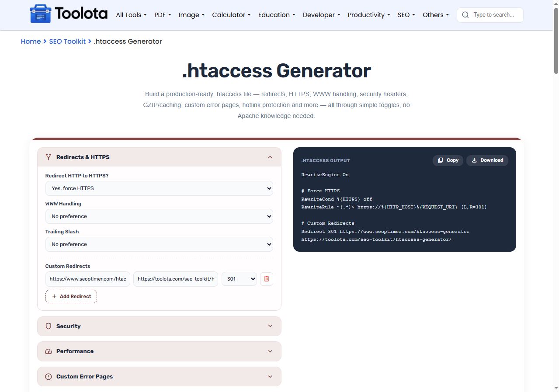The image size is (559, 392).
Task: Click the '.htaccess Generator' breadcrumb text
Action: point(128,42)
